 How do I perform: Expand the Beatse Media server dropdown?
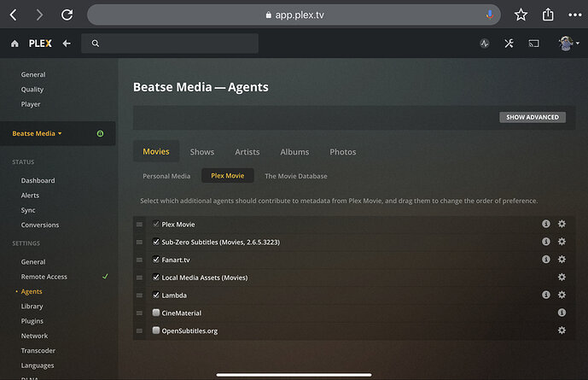pyautogui.click(x=37, y=133)
